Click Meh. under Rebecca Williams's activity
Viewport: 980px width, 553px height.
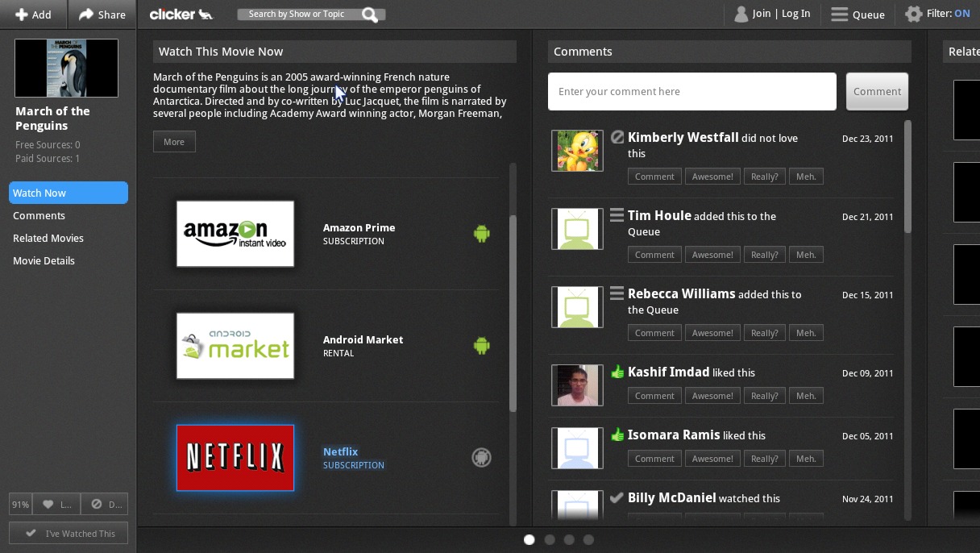[806, 333]
